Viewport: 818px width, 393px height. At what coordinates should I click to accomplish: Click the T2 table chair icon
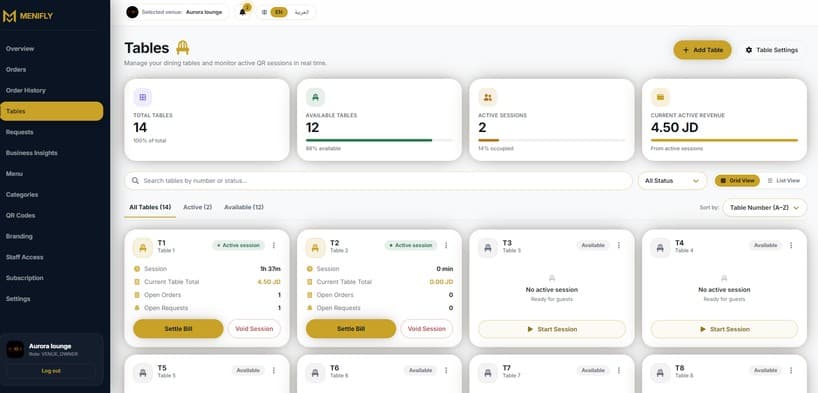315,248
